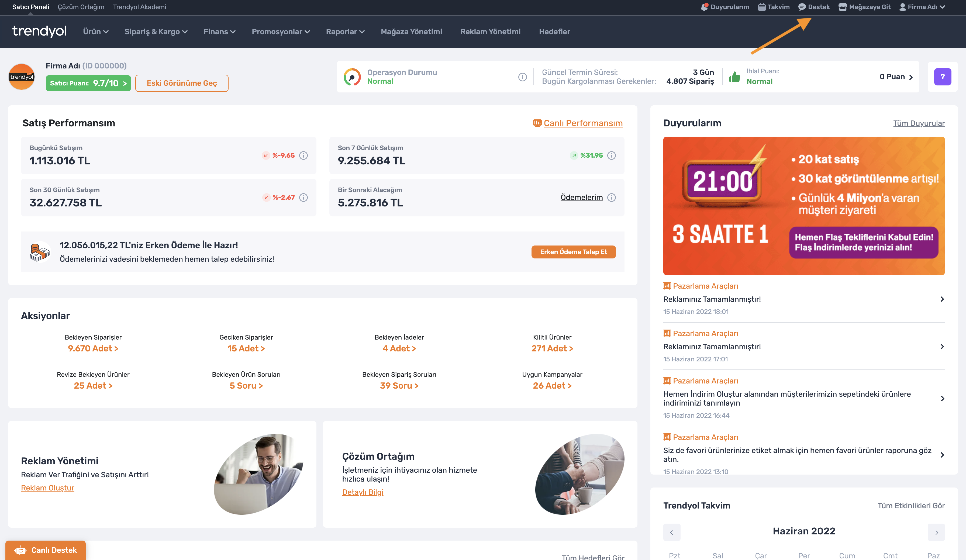Viewport: 966px width, 560px height.
Task: Show info for Bugünkü Satışım
Action: [303, 155]
